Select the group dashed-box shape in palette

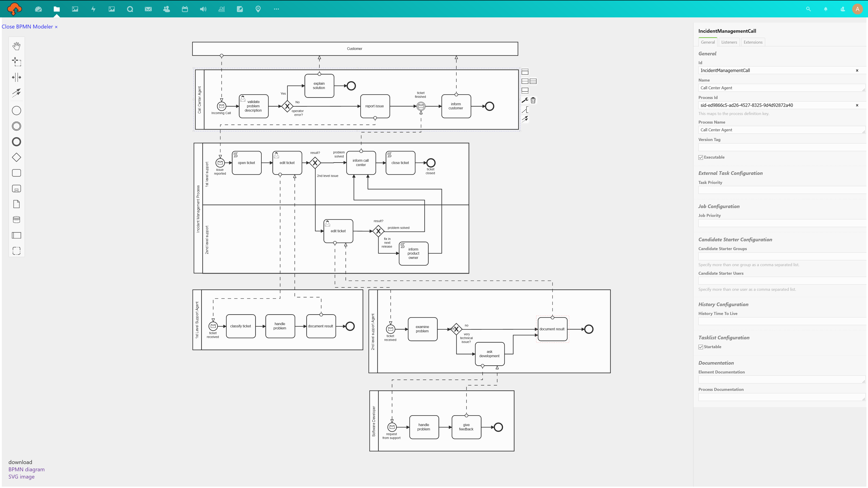click(16, 251)
